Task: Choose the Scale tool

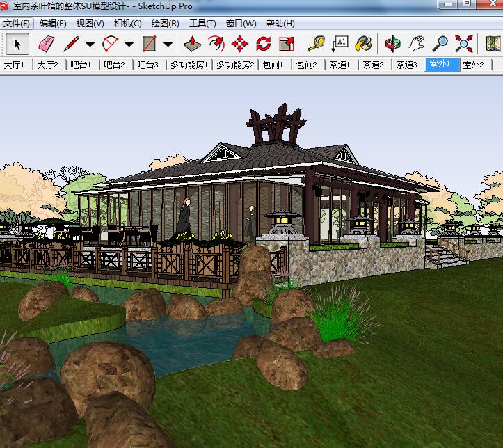Action: tap(287, 44)
